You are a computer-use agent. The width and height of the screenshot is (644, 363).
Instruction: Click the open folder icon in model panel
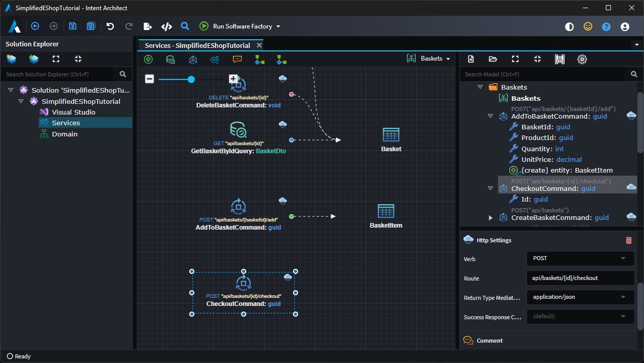click(x=493, y=59)
